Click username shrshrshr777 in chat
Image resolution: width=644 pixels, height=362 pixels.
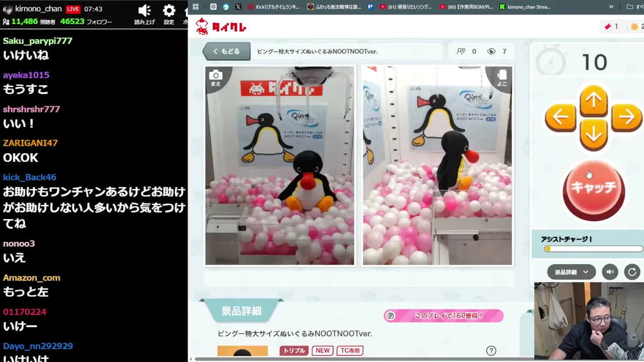point(32,109)
